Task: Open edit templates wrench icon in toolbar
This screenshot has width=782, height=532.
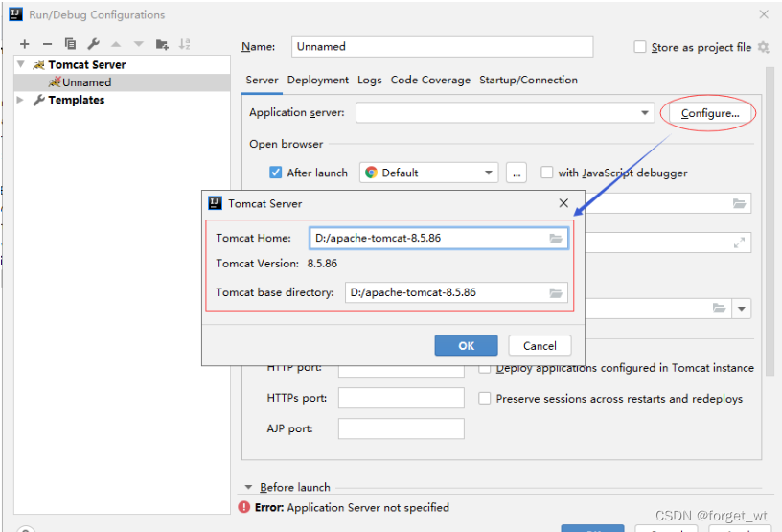Action: (x=93, y=44)
